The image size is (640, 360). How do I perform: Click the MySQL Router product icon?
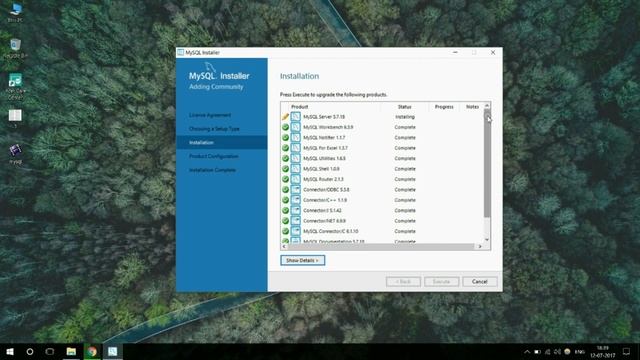[296, 179]
